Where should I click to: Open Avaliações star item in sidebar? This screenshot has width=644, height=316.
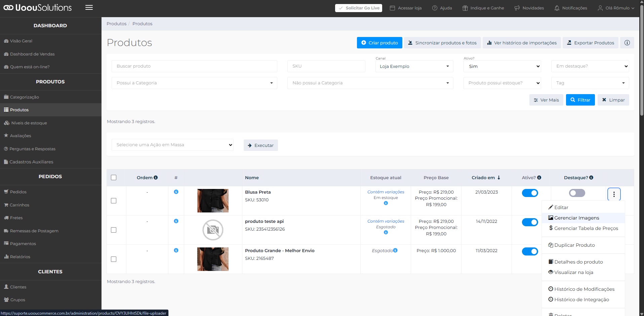tap(51, 136)
